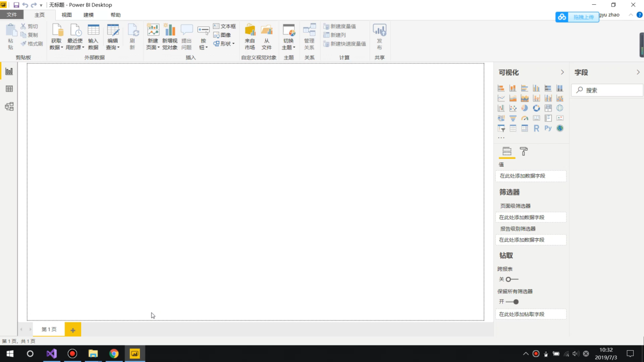
Task: Click the drillthrough field drop area
Action: click(531, 314)
